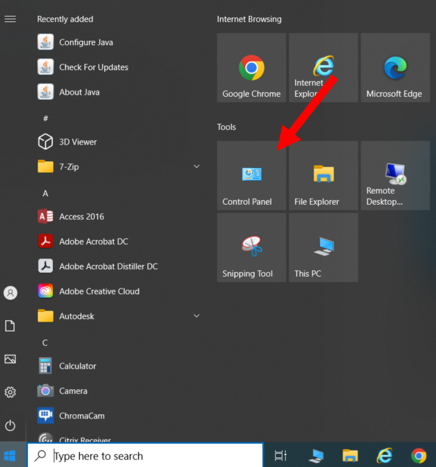This screenshot has width=436, height=467.
Task: Launch Chrome from the taskbar
Action: tap(419, 456)
